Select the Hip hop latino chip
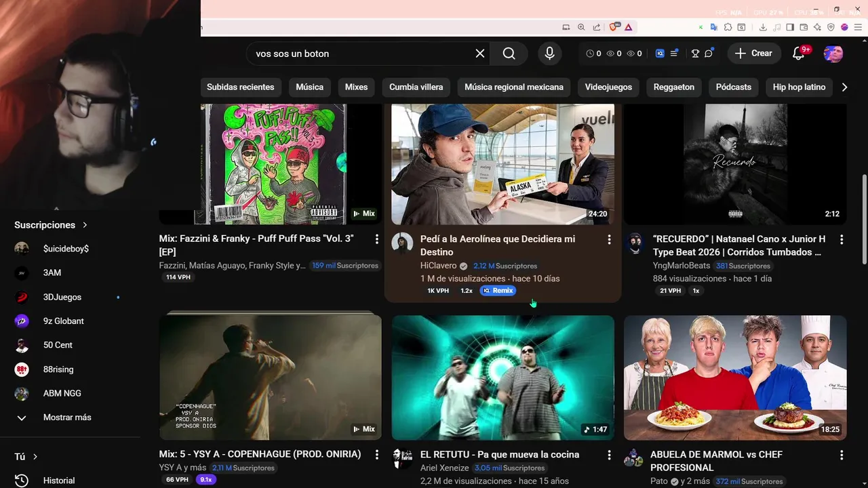868x488 pixels. tap(800, 87)
